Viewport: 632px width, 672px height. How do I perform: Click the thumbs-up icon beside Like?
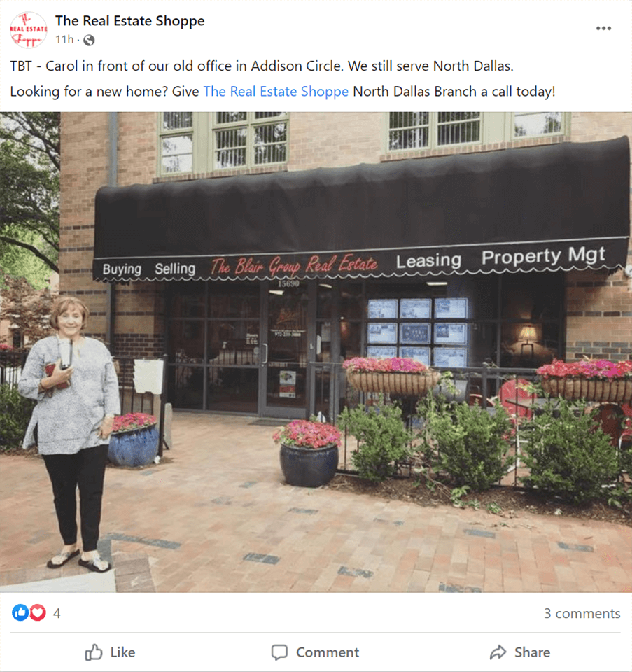(x=94, y=652)
